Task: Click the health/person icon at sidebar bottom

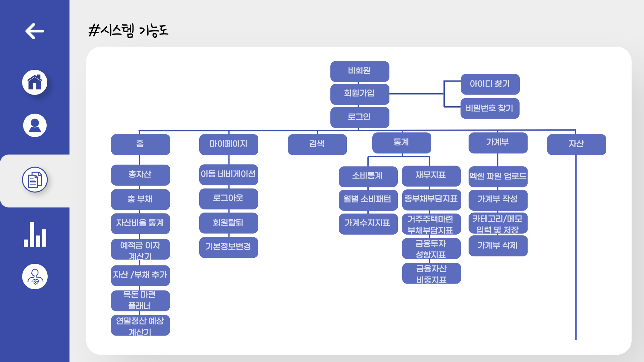Action: [x=35, y=276]
